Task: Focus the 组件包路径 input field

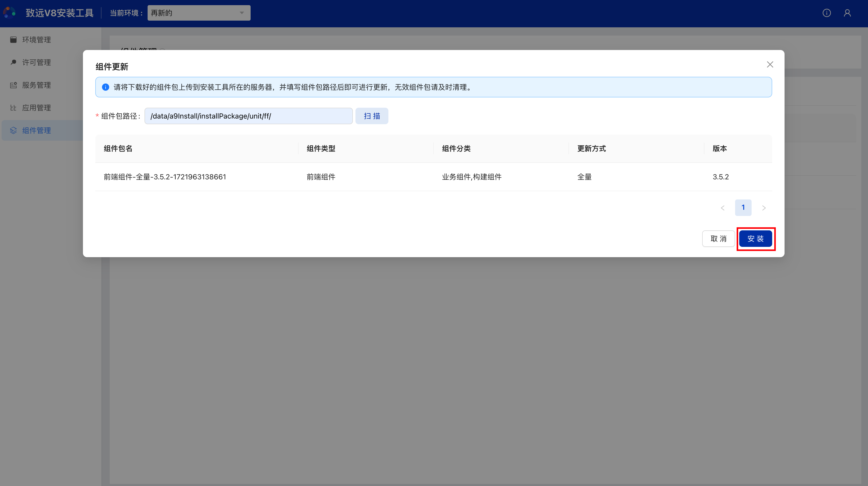Action: point(248,116)
